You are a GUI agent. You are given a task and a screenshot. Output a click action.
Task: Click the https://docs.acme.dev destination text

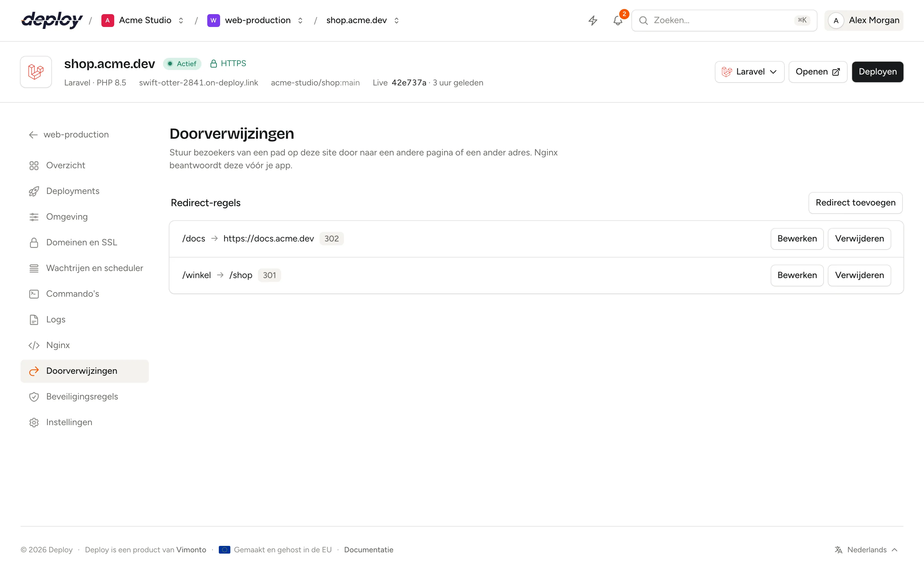[269, 239]
